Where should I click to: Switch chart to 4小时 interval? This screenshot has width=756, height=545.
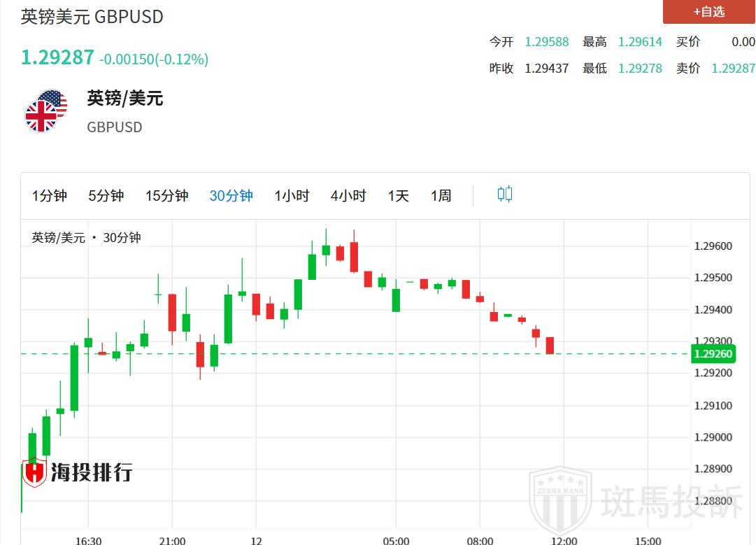[x=348, y=196]
